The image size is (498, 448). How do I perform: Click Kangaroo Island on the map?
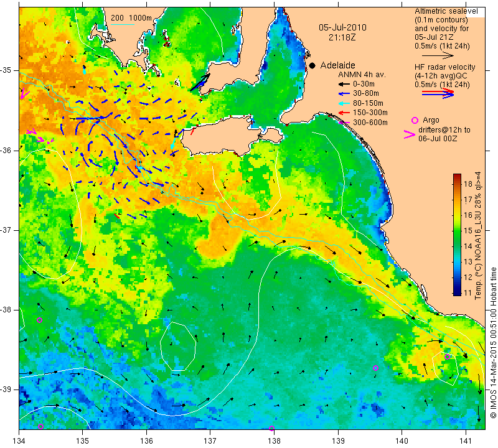(x=222, y=136)
